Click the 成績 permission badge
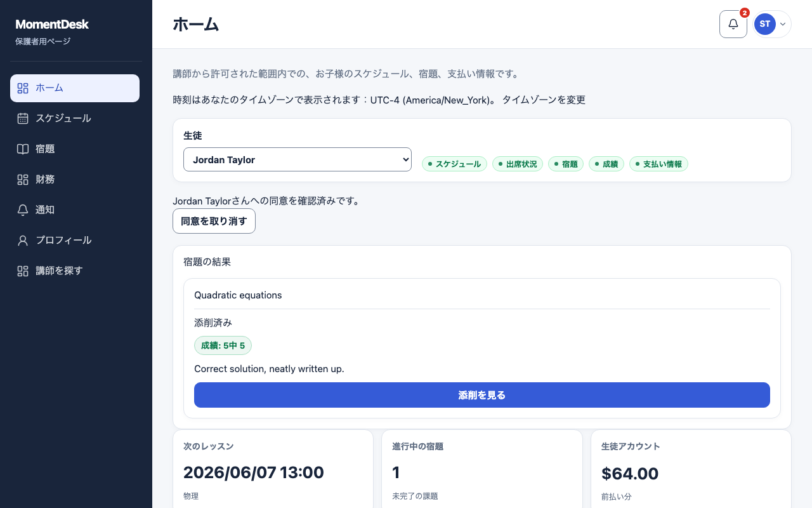Viewport: 812px width, 508px height. click(606, 164)
